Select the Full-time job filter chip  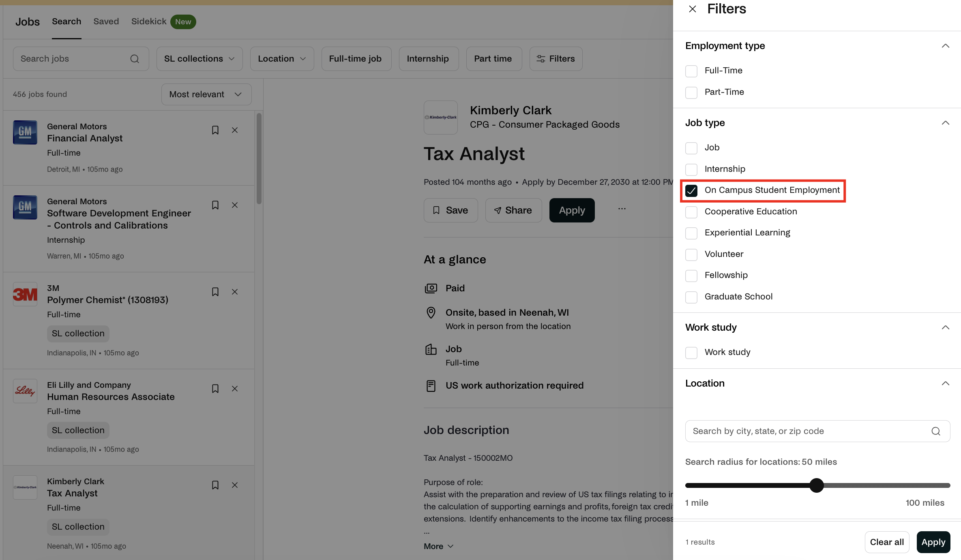(x=356, y=59)
